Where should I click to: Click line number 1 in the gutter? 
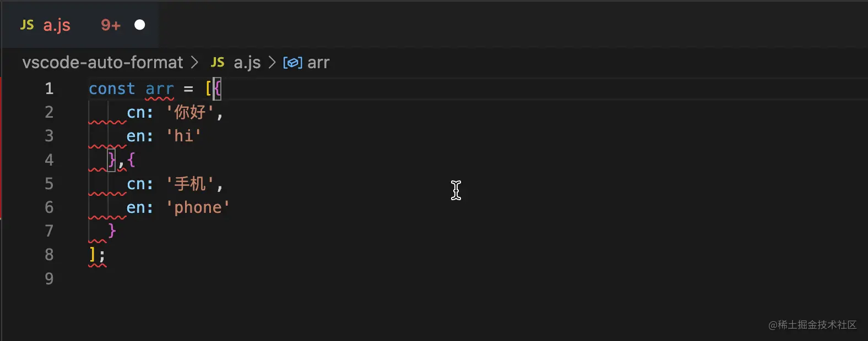(48, 89)
